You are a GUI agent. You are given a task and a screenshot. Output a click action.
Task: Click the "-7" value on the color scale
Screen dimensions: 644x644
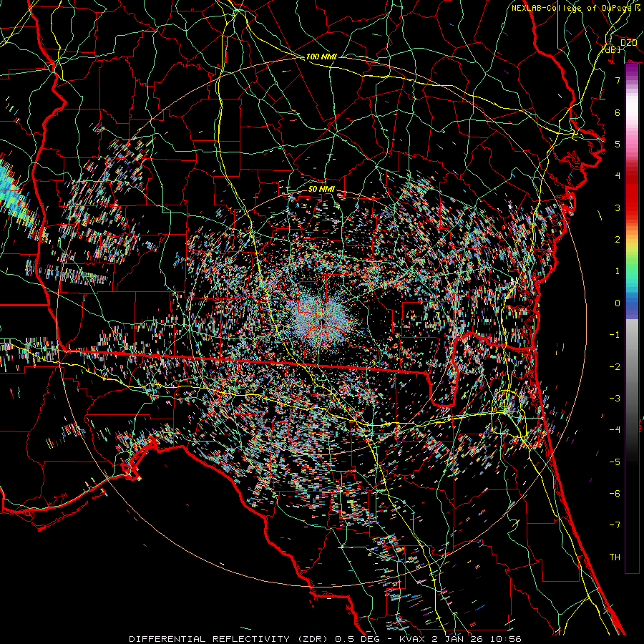(x=615, y=525)
